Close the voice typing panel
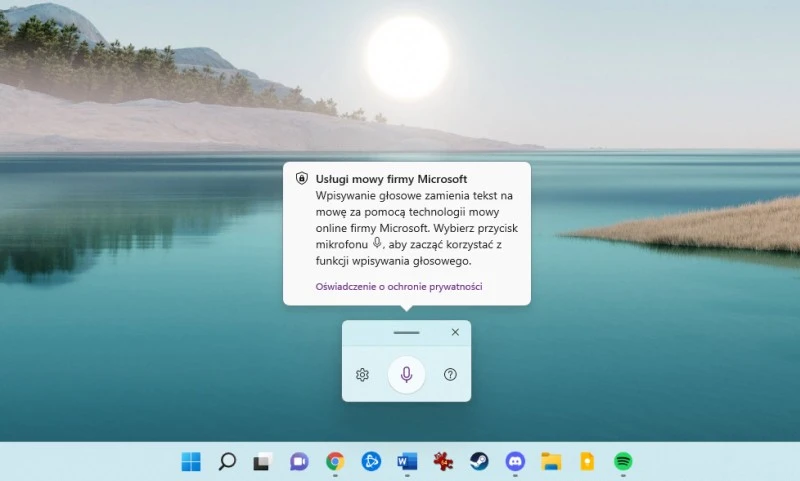 (455, 332)
